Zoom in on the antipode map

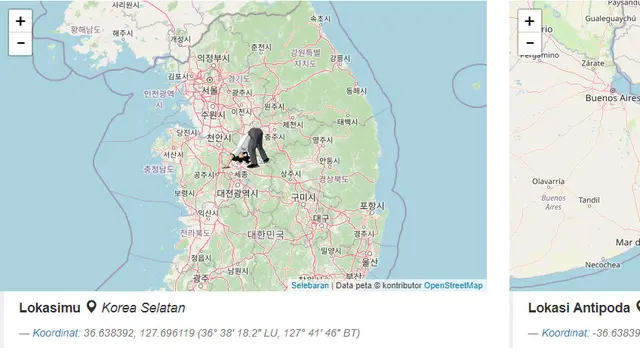tap(529, 21)
